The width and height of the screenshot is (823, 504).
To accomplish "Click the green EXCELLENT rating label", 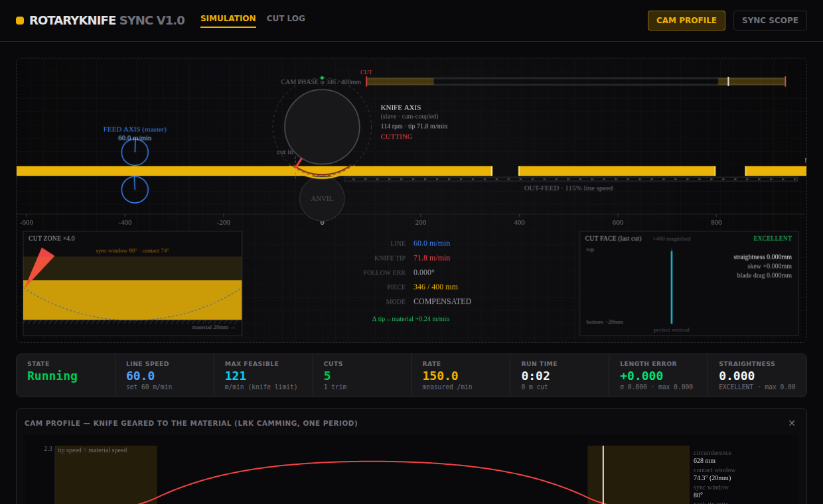I will (773, 238).
